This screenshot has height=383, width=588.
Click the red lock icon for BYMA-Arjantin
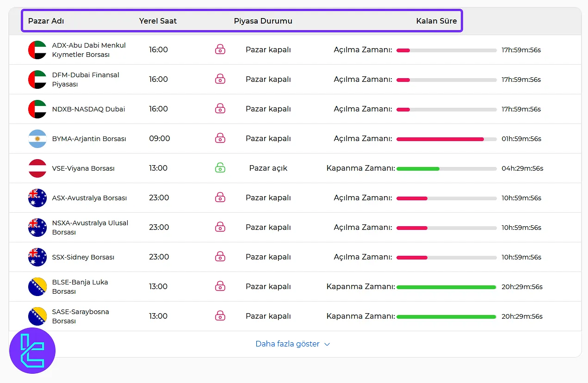pyautogui.click(x=220, y=138)
